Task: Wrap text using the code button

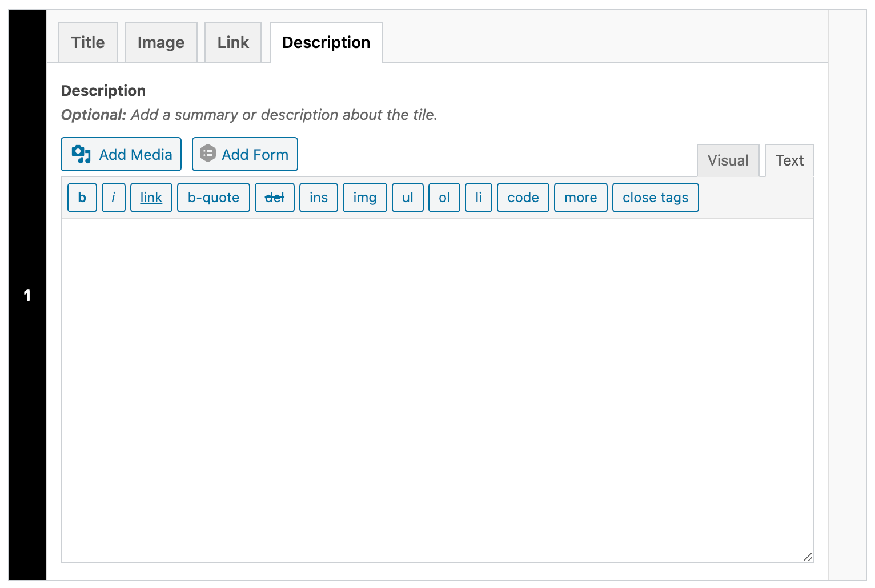Action: tap(523, 198)
